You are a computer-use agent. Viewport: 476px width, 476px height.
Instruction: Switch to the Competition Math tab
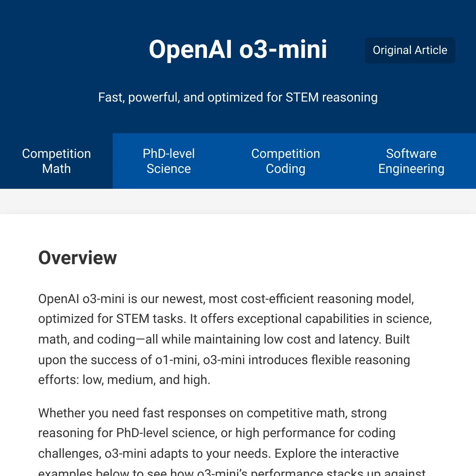tap(56, 161)
